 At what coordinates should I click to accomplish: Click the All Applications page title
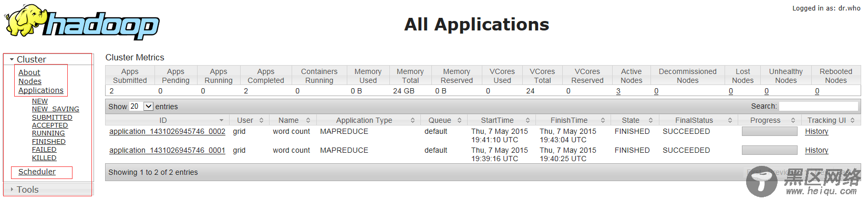[x=477, y=24]
